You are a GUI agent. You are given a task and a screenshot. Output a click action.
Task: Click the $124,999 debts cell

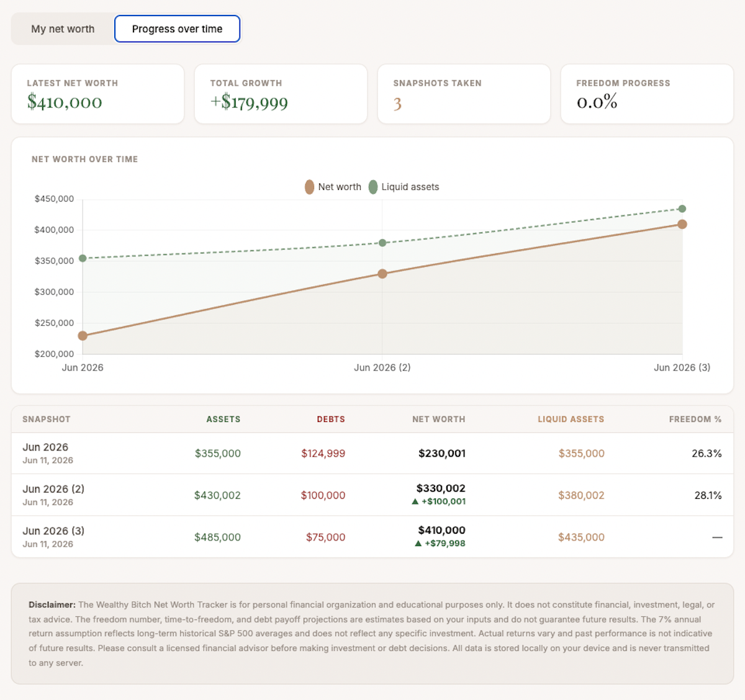323,454
